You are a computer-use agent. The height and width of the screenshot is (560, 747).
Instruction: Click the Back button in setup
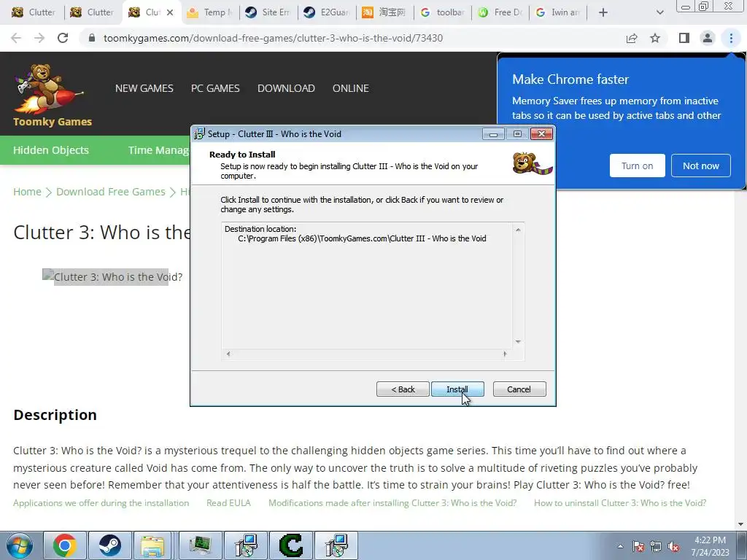click(x=403, y=389)
